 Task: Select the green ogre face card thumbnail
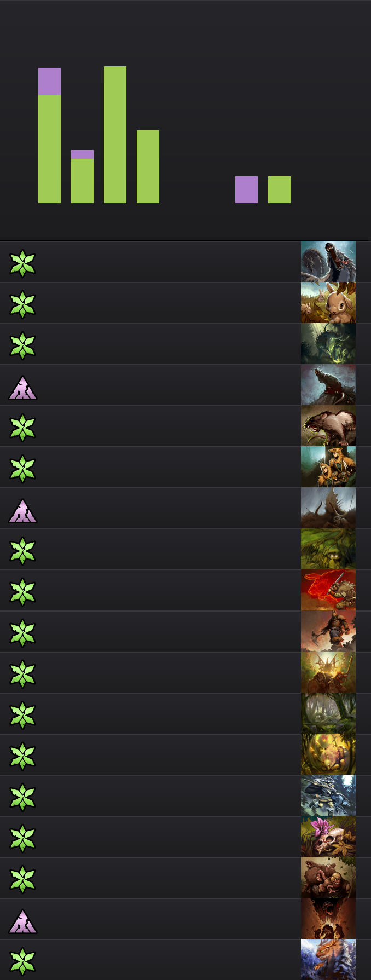pos(328,549)
